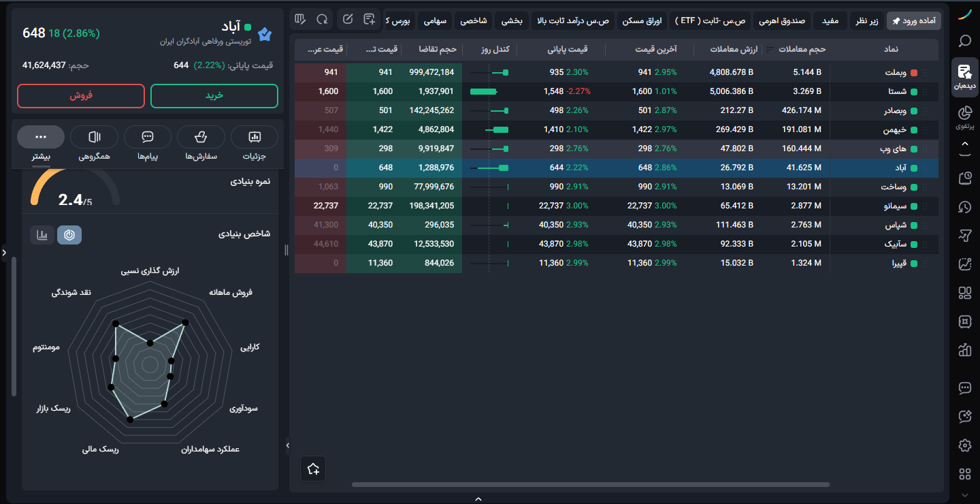Open the portfolio (پرتفوی) sidebar icon

(x=964, y=117)
